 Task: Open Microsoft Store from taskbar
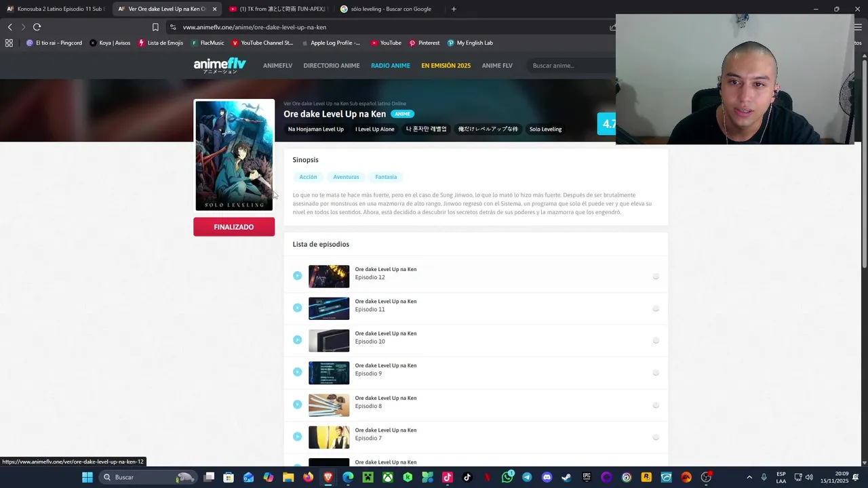point(229,477)
